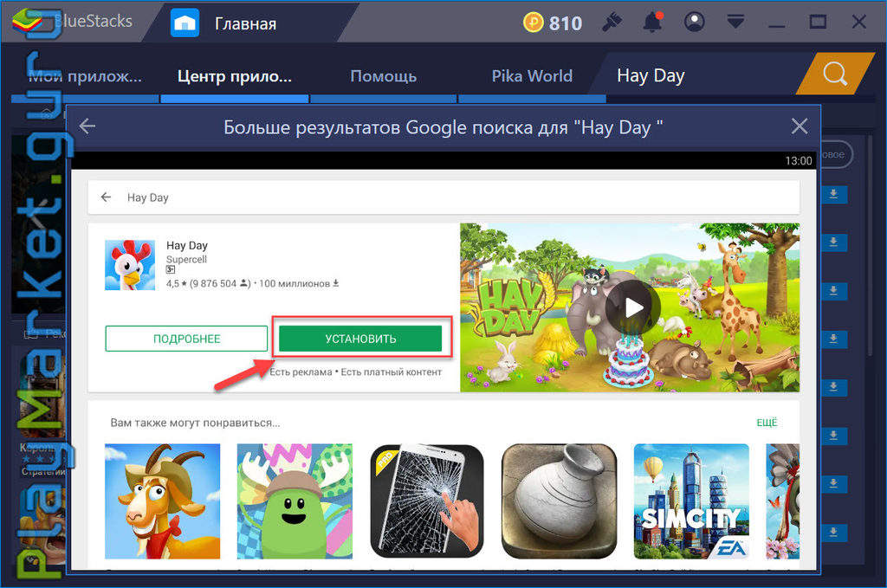Open Supercell developer link
The height and width of the screenshot is (588, 887).
coord(186,260)
